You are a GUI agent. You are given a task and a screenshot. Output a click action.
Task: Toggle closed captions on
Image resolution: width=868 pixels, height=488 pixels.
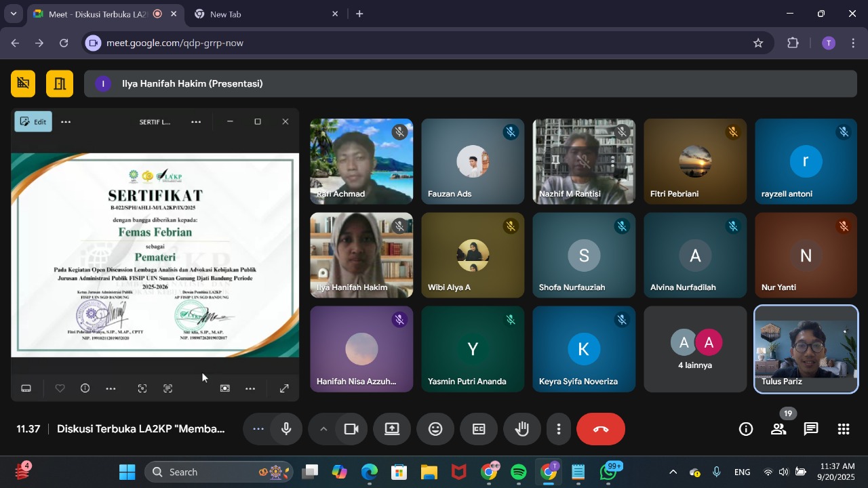(479, 429)
